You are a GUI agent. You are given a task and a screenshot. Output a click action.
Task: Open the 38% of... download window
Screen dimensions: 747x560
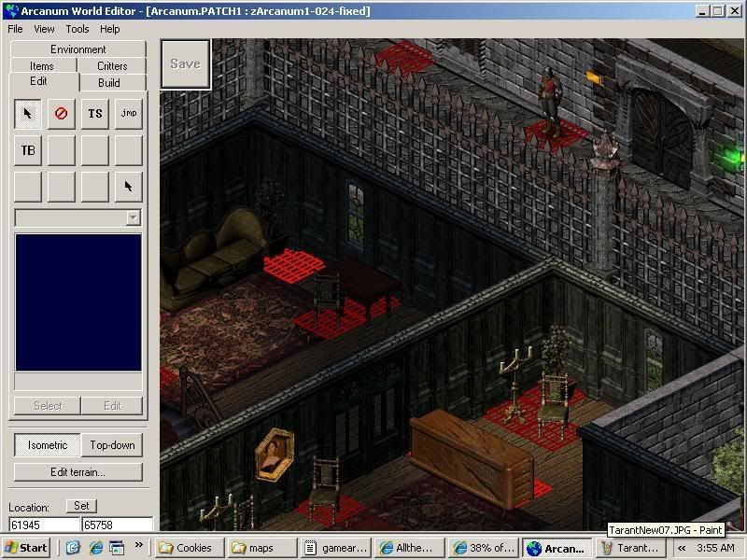click(x=483, y=548)
